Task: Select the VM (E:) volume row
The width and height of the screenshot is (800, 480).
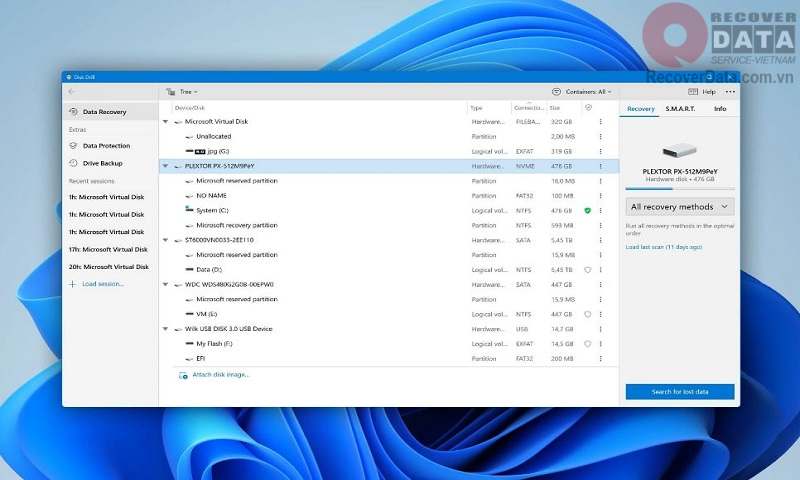Action: click(389, 314)
